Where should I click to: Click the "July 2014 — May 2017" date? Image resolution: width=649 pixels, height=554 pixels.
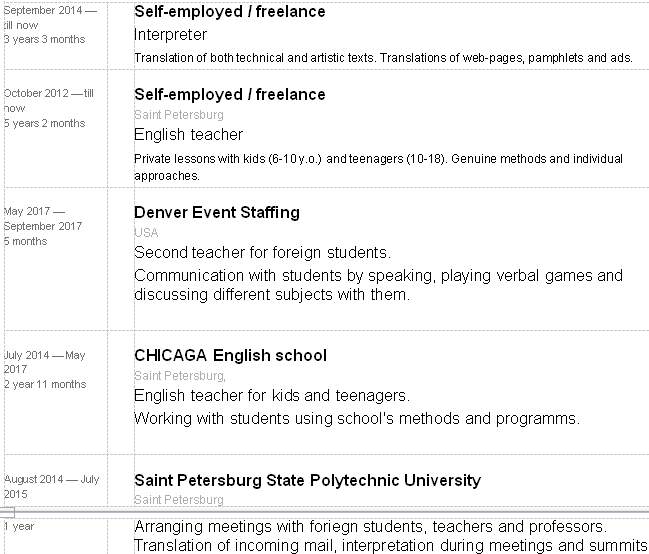click(x=44, y=362)
